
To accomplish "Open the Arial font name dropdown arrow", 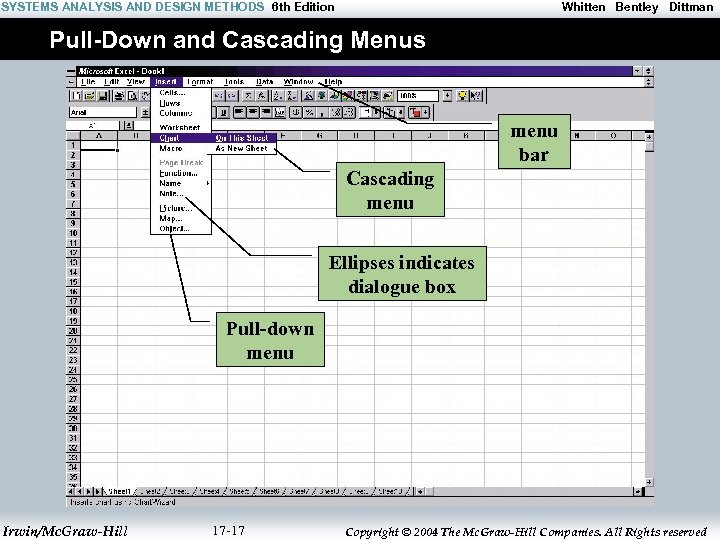I will pyautogui.click(x=145, y=112).
